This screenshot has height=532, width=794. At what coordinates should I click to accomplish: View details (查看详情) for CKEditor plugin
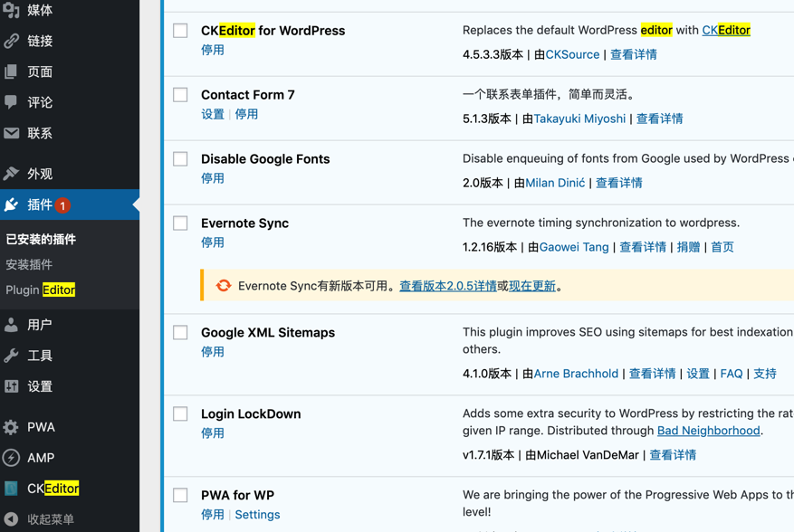pos(634,54)
